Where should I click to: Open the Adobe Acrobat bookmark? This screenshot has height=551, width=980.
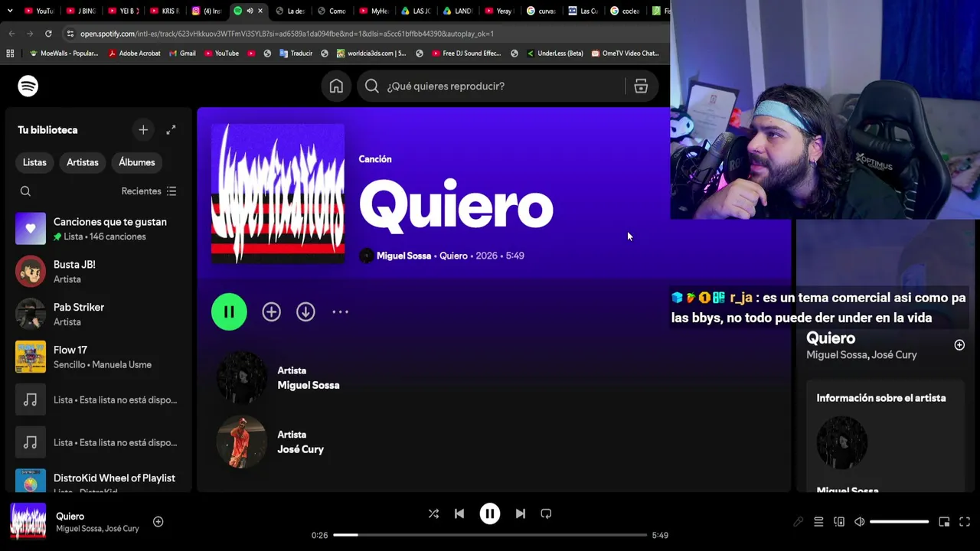[134, 54]
